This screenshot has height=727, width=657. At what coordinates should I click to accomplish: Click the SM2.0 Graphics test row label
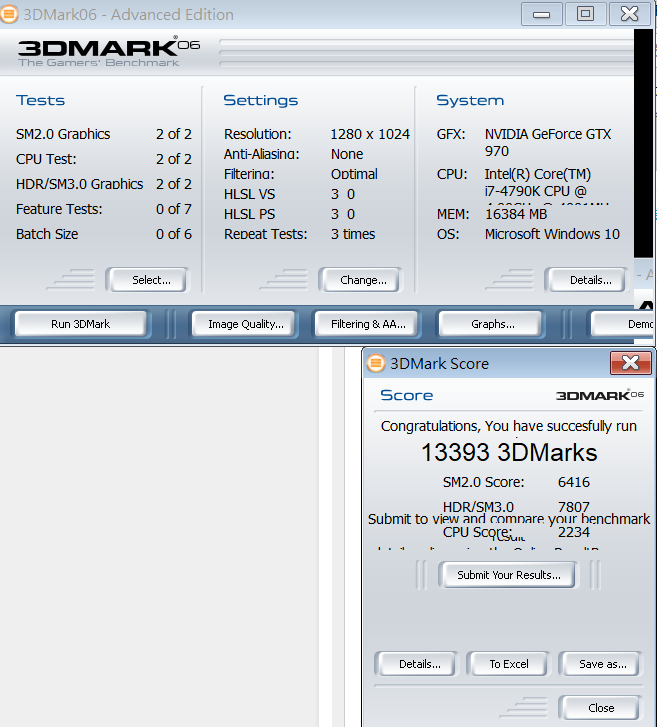click(63, 134)
